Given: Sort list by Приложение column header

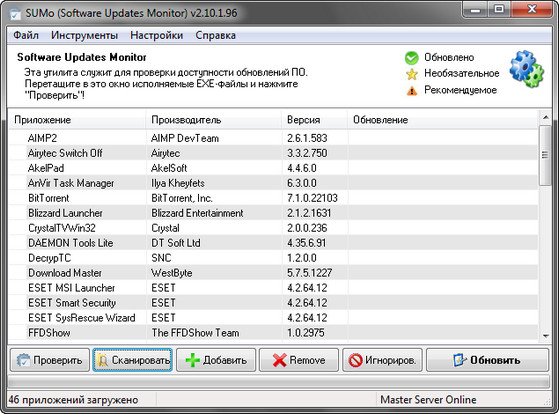Looking at the screenshot, I should point(77,120).
